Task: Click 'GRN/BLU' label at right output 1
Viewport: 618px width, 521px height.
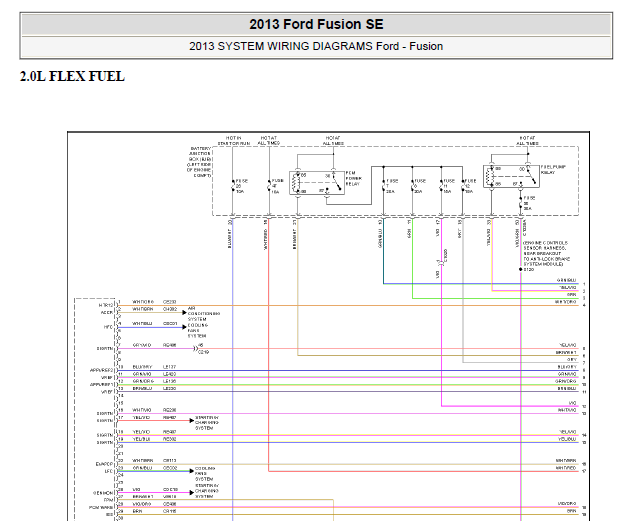Action: tap(566, 280)
